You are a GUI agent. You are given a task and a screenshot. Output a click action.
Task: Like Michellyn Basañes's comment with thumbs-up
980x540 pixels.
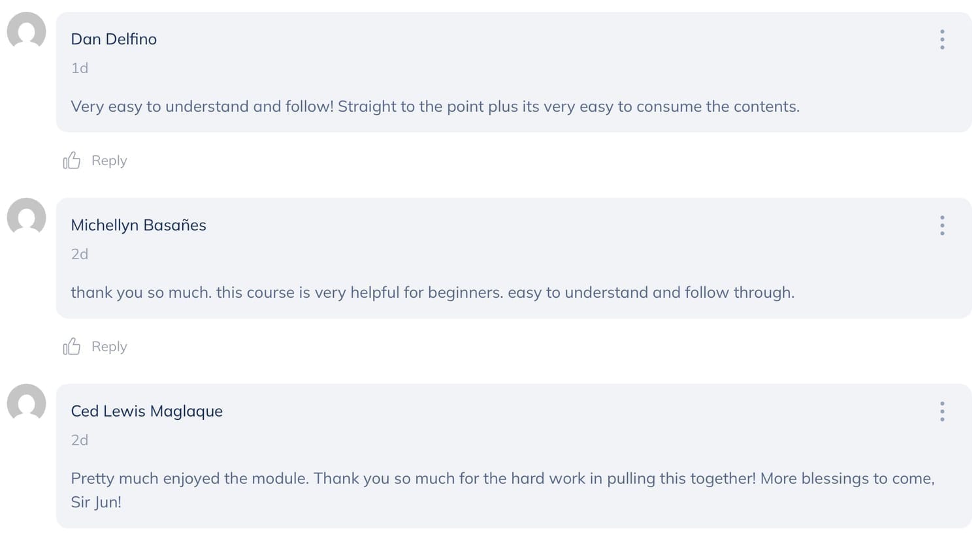(x=71, y=347)
